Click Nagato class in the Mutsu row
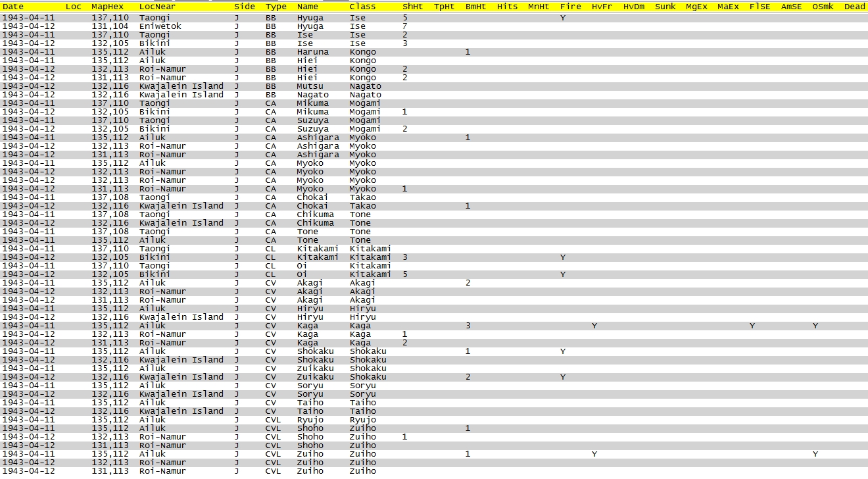Image resolution: width=868 pixels, height=479 pixels. click(366, 86)
